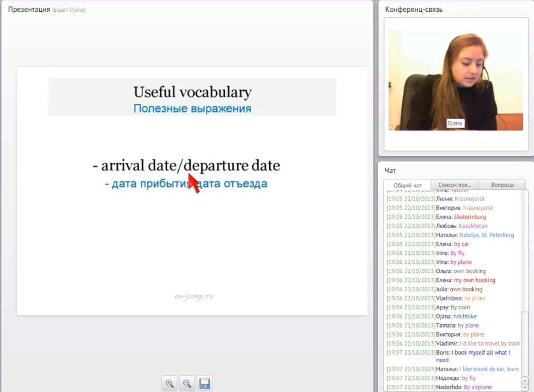Click the zoom in magnifier icon
534x392 pixels.
pos(169,383)
